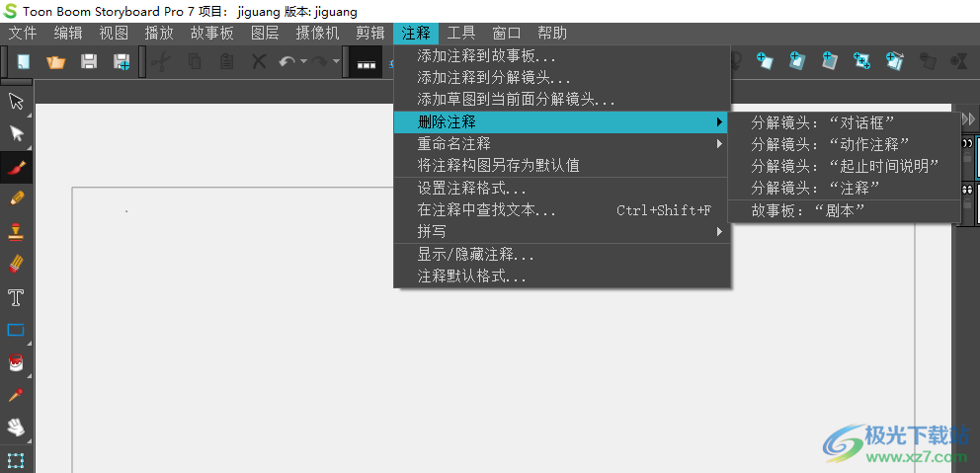
Task: Click the Cut scissors icon
Action: tap(161, 61)
